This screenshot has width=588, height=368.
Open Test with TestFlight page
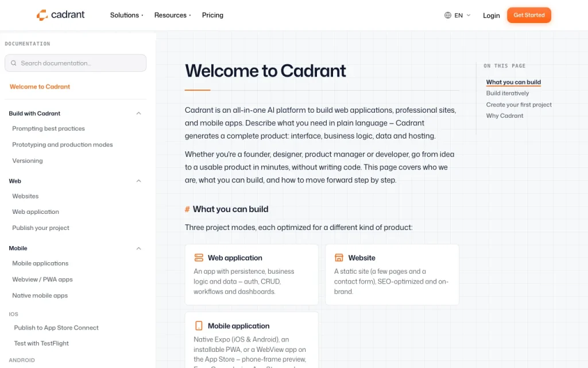point(41,343)
